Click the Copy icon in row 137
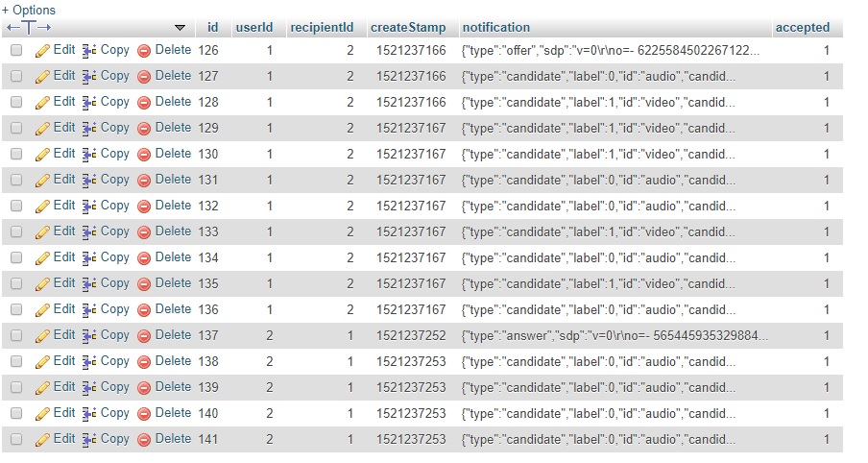 tap(89, 337)
